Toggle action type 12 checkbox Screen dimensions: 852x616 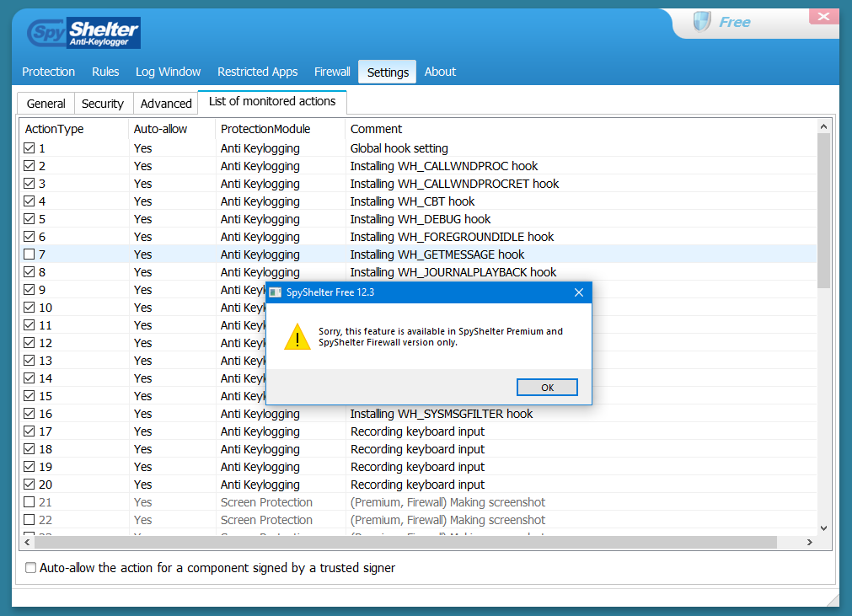coord(29,343)
